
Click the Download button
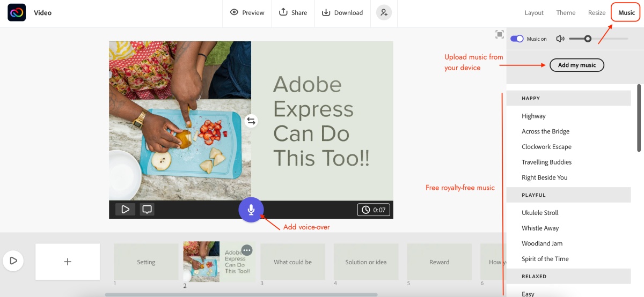pyautogui.click(x=342, y=13)
